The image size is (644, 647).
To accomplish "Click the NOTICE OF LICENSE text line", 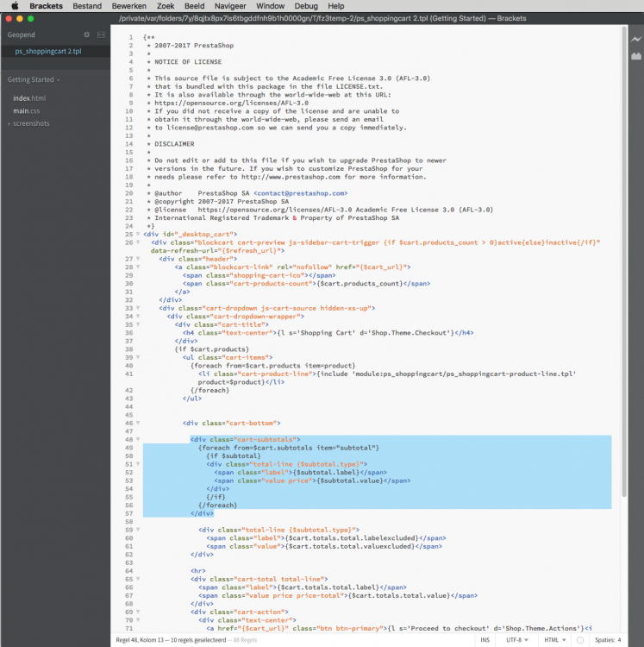I will pyautogui.click(x=188, y=62).
